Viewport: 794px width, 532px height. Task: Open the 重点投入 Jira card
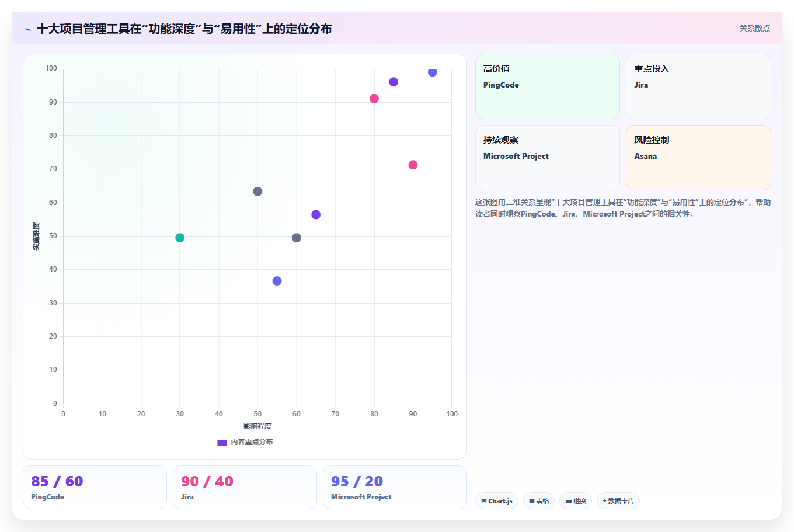point(698,86)
